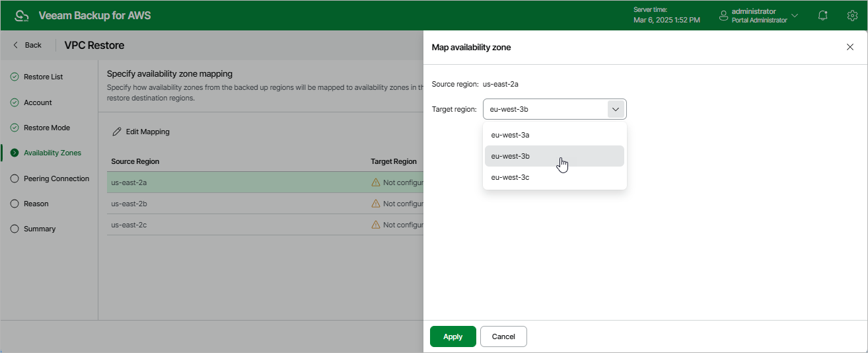The image size is (868, 353).
Task: Click the Edit Mapping pencil icon
Action: click(x=116, y=132)
